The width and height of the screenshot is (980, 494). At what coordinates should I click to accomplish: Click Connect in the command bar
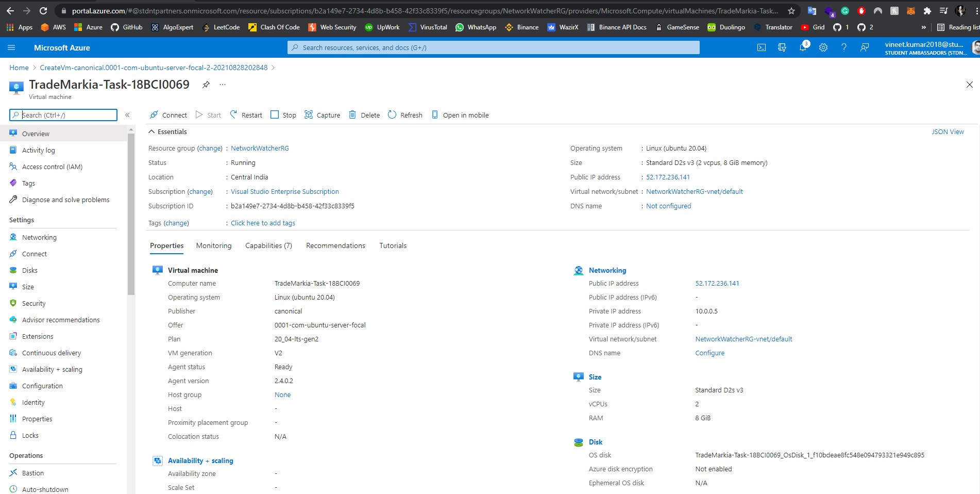click(x=168, y=115)
